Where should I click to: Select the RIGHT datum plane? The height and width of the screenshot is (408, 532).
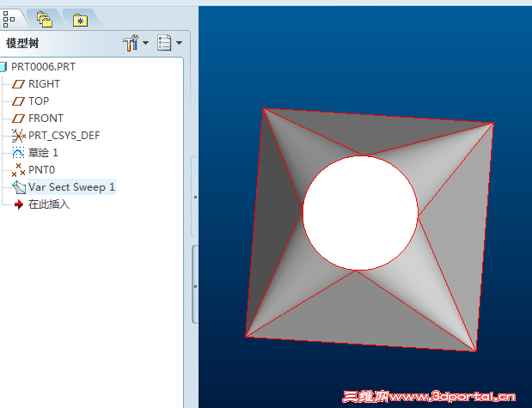[x=44, y=84]
